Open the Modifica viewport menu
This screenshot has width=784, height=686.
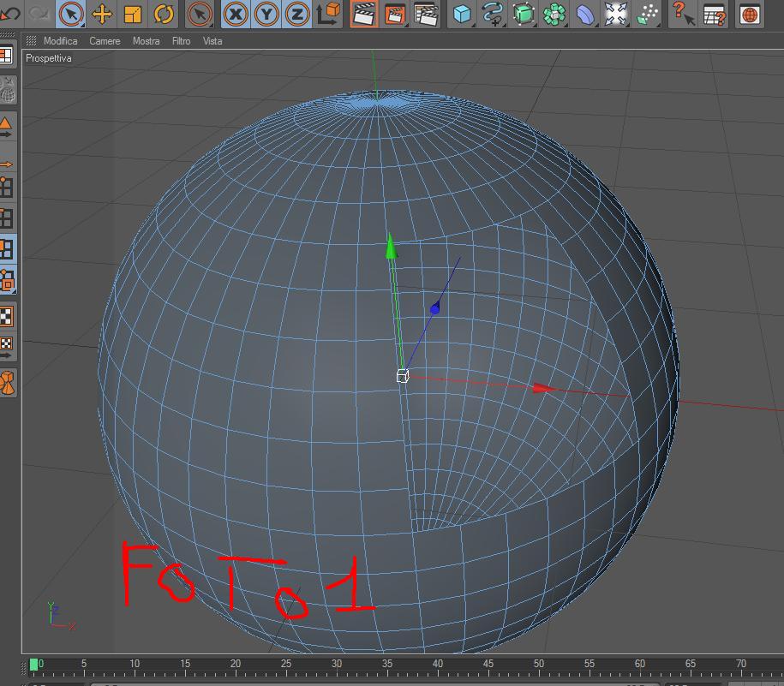(x=61, y=41)
